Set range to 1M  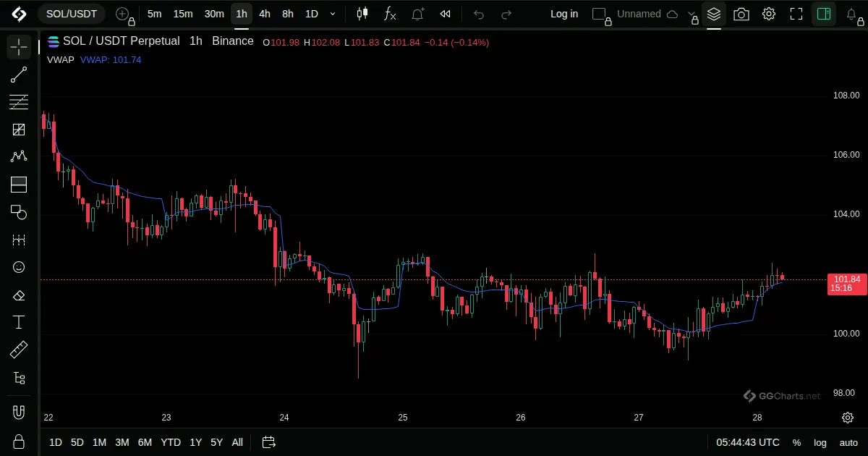(100, 442)
